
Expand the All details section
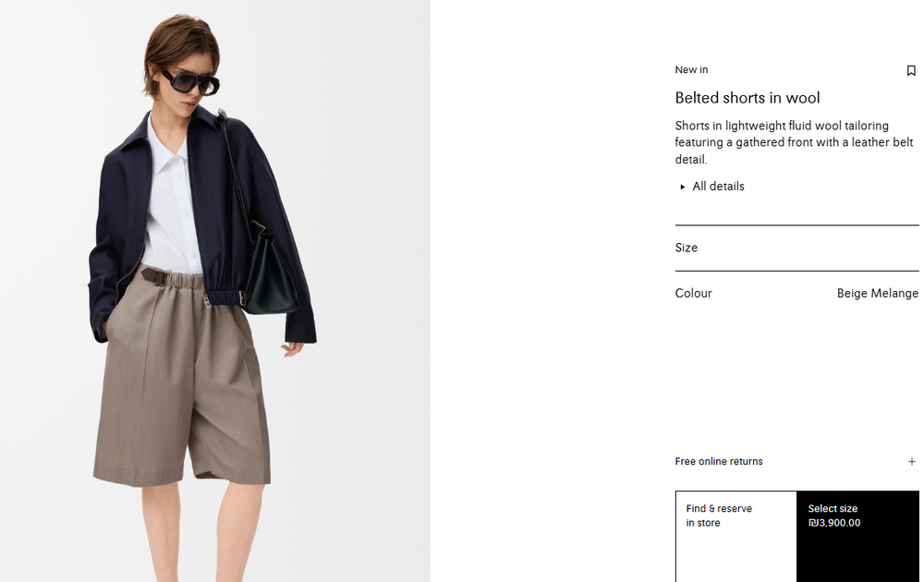click(x=712, y=186)
